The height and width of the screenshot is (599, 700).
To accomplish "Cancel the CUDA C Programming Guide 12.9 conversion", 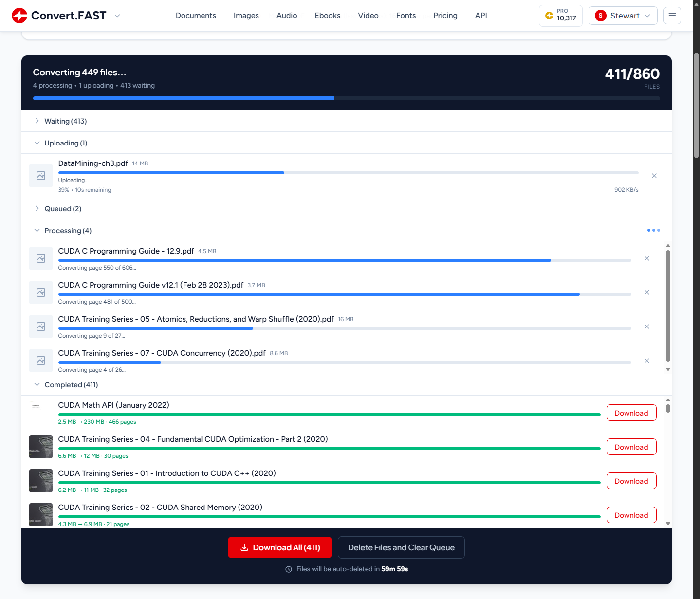I will click(647, 258).
